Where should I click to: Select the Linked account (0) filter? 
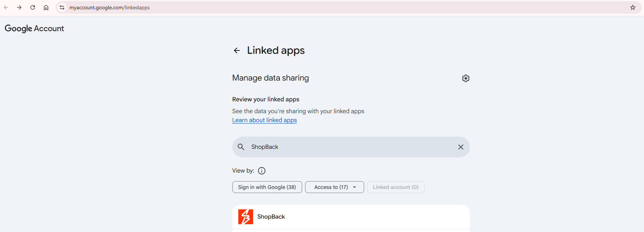[x=396, y=187]
